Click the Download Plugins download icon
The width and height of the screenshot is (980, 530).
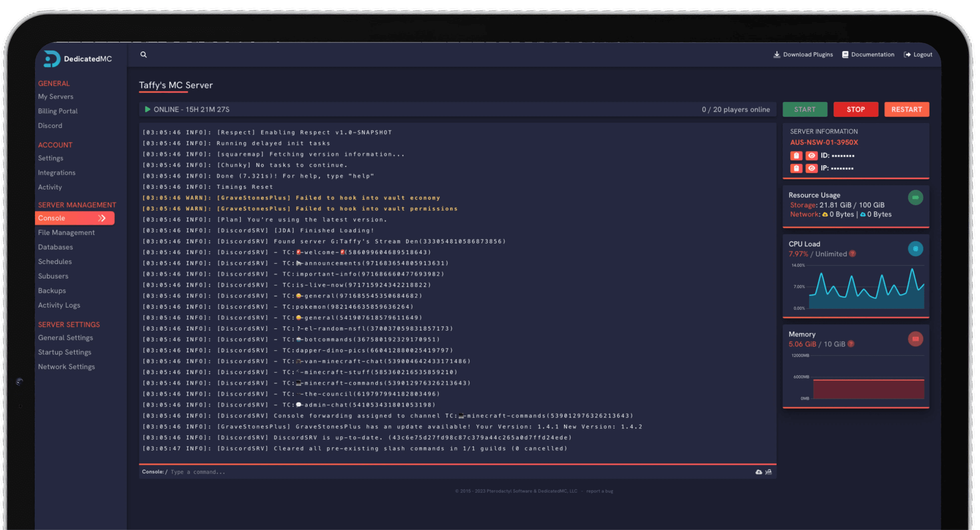(x=777, y=55)
